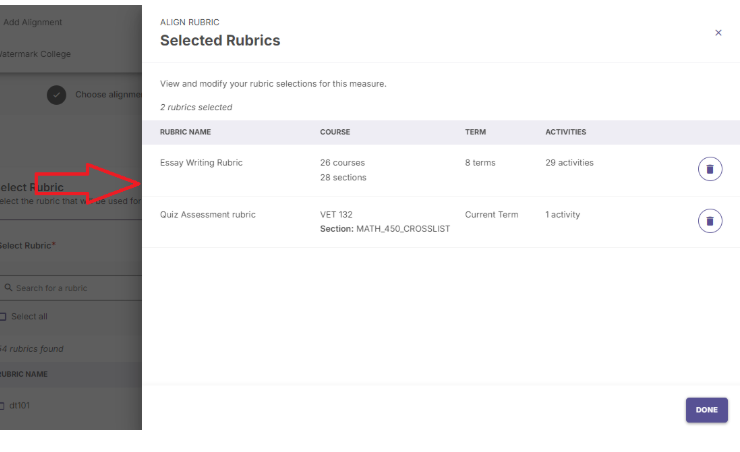Screen dimensions: 740x452
Task: Click the Section MATH_450_CROSSLIST text
Action: [385, 229]
